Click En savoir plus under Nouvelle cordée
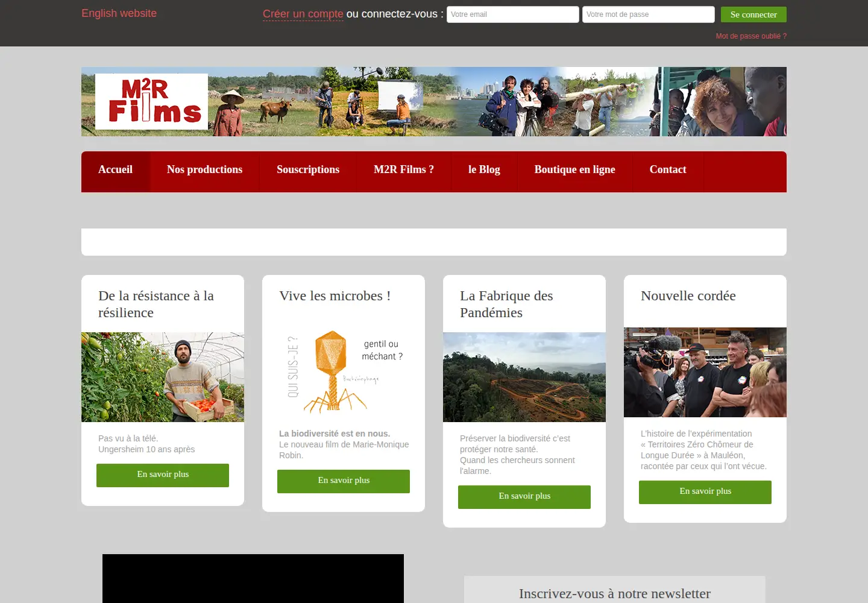The image size is (868, 603). point(705,492)
